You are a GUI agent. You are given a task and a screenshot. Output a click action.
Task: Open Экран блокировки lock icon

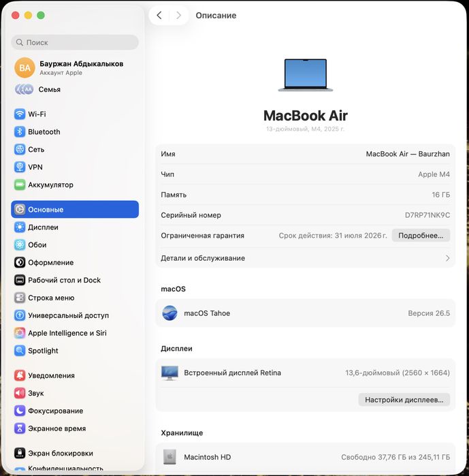point(20,454)
